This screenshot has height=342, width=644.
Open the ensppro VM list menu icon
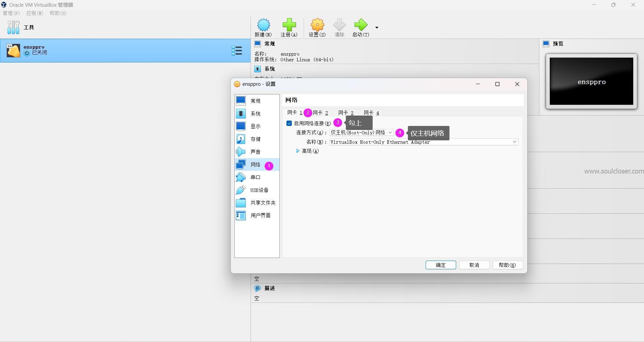237,51
